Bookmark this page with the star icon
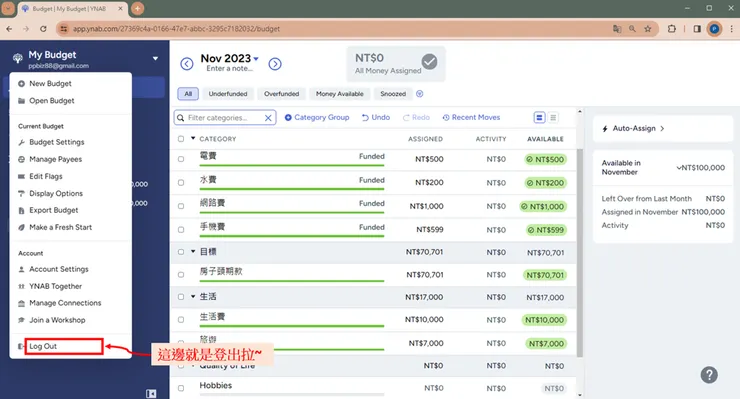 (x=648, y=29)
